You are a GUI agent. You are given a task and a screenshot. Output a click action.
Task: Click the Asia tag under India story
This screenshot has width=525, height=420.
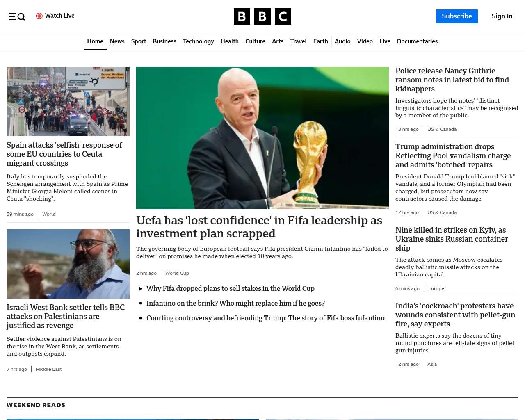pyautogui.click(x=432, y=364)
